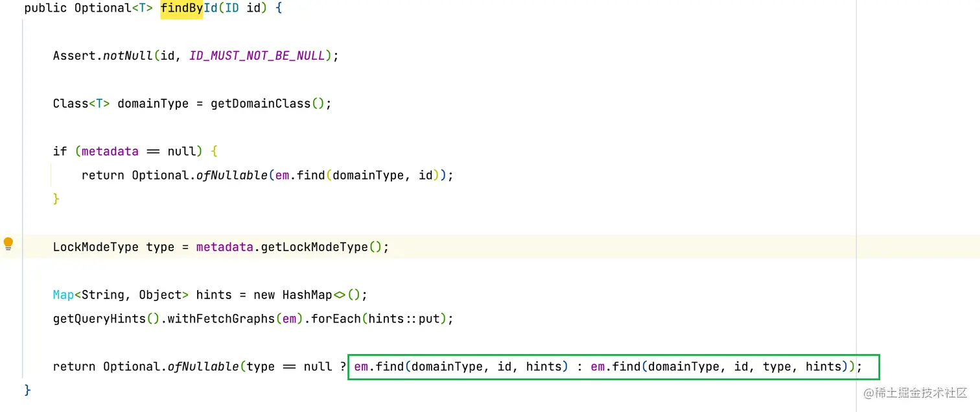This screenshot has height=412, width=980.
Task: Click withFetchGraphs method call
Action: [221, 319]
